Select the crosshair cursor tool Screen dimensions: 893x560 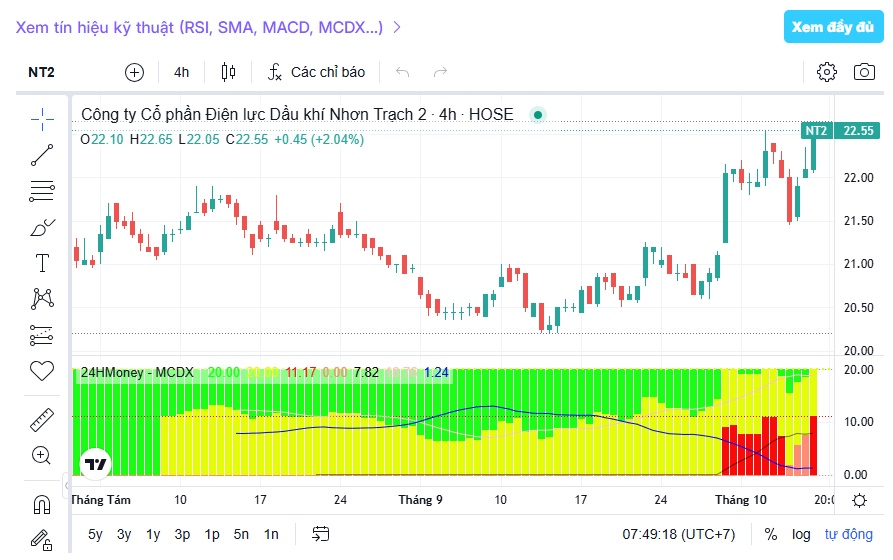42,119
